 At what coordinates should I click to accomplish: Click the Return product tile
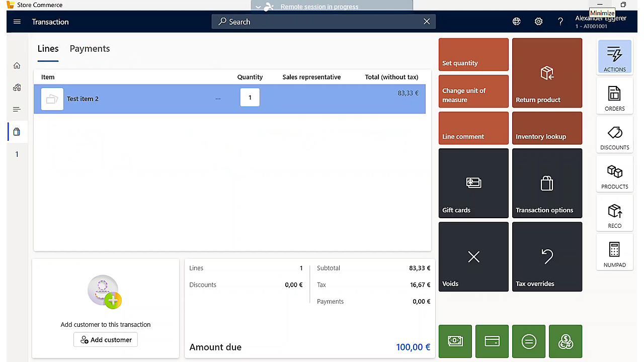click(547, 73)
